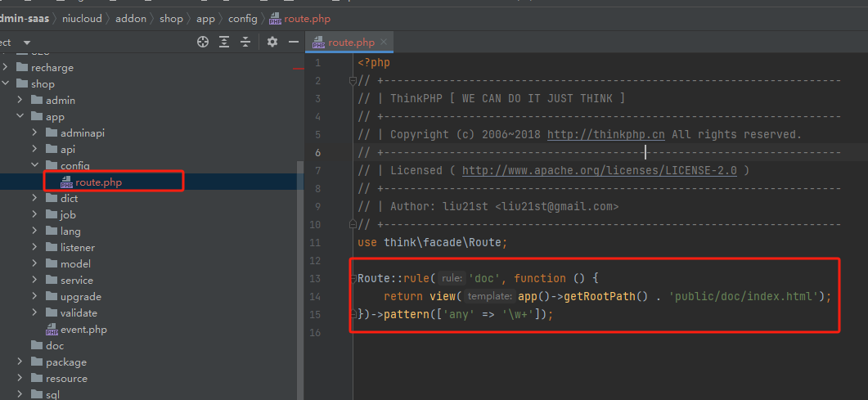
Task: Expand the recharge folder
Action: pyautogui.click(x=6, y=68)
